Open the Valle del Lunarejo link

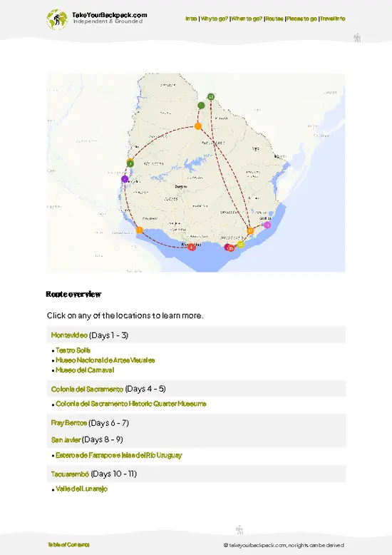point(81,489)
